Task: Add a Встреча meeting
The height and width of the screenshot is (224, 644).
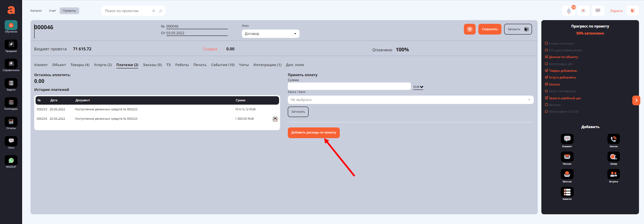Action: tap(613, 174)
